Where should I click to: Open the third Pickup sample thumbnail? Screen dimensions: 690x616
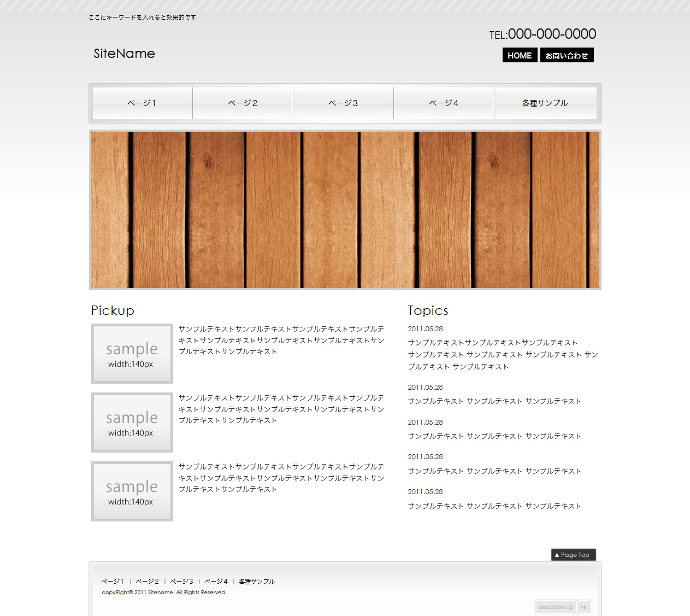(132, 491)
